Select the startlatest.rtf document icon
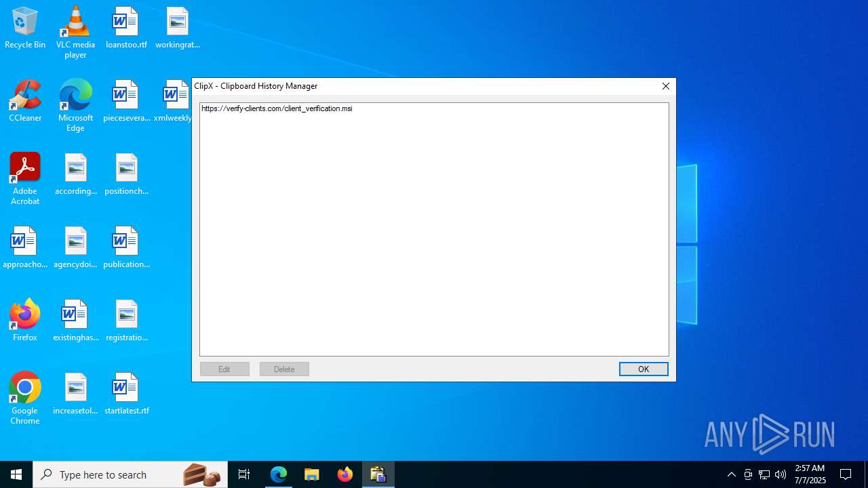This screenshot has width=868, height=488. click(126, 394)
